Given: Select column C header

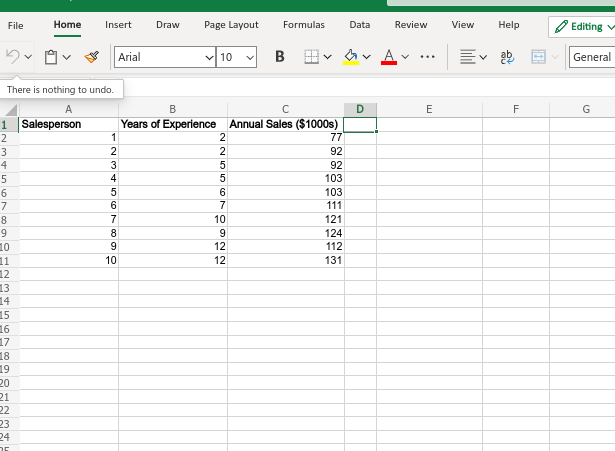Looking at the screenshot, I should [x=286, y=109].
